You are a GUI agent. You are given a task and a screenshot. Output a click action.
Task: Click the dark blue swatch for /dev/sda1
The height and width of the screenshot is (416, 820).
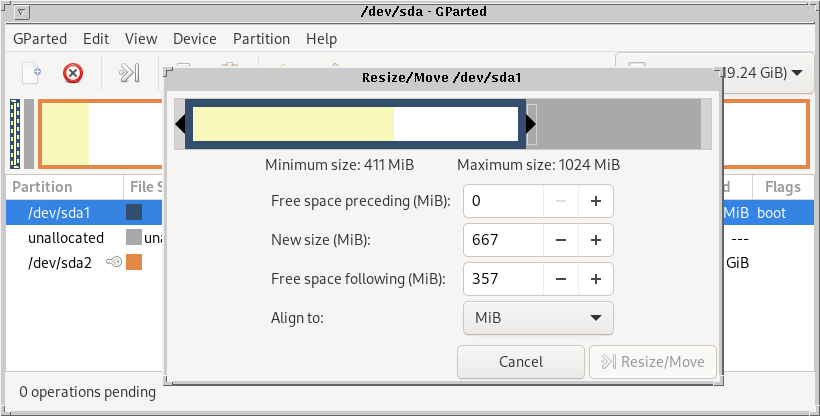(x=134, y=212)
